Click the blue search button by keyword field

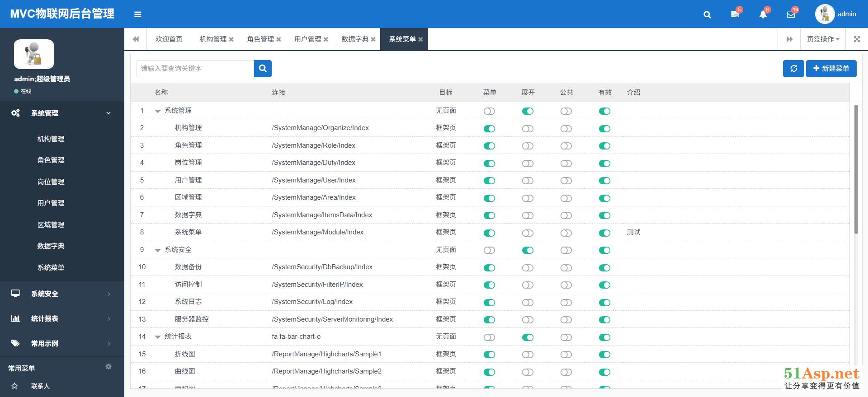263,69
